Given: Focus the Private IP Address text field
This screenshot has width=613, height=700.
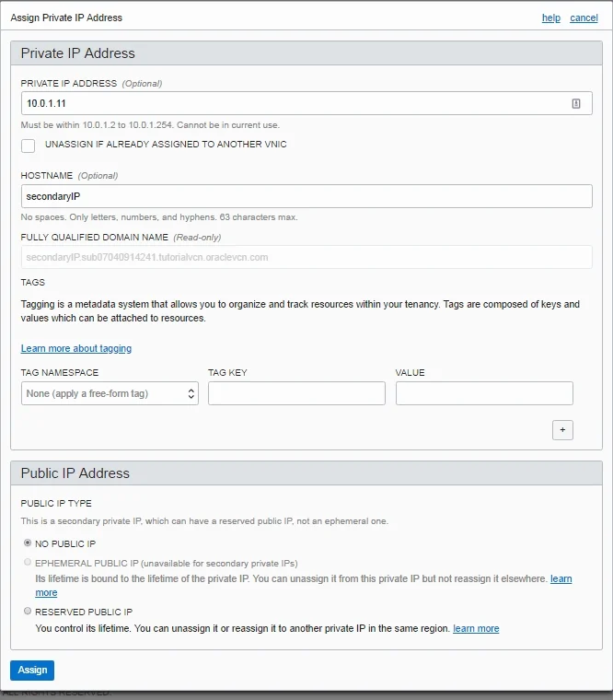Looking at the screenshot, I should point(295,103).
